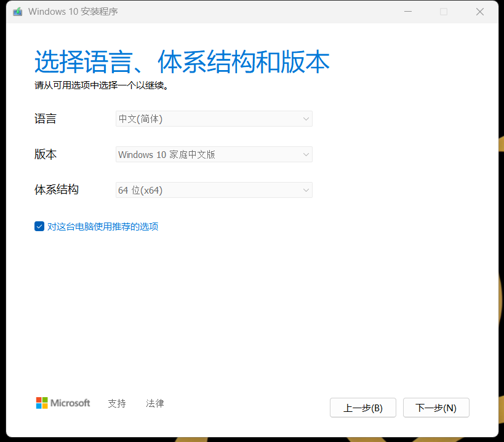This screenshot has width=504, height=442.
Task: Close the Windows 10 安装程序 window
Action: click(480, 12)
